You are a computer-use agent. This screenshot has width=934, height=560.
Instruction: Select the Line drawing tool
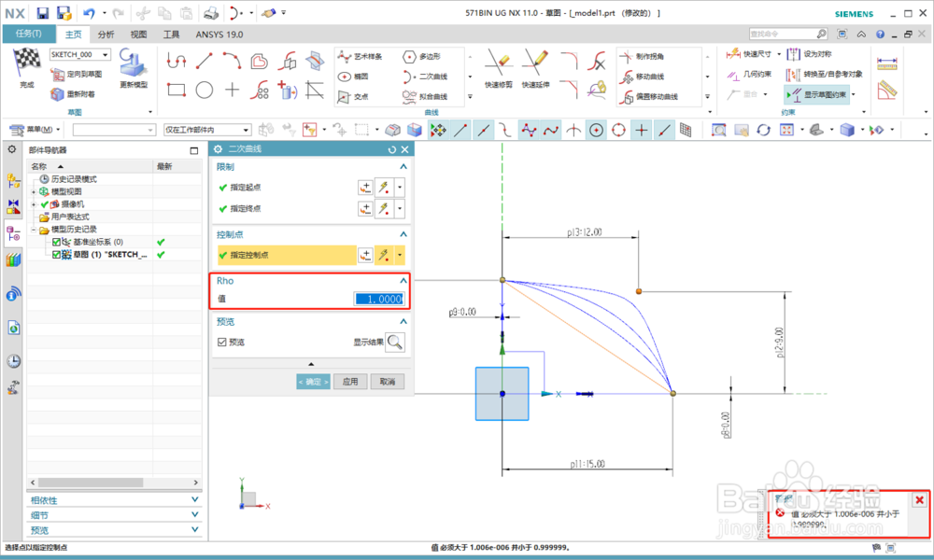[205, 61]
